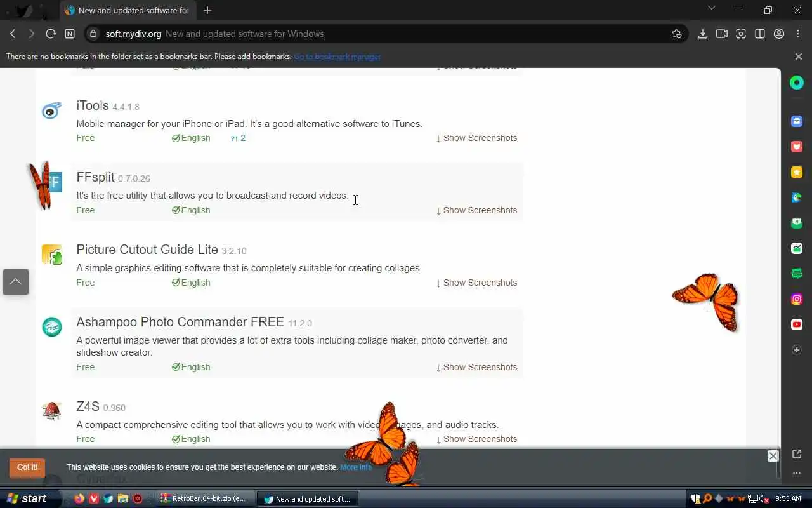Open a new browser tab

(x=207, y=10)
